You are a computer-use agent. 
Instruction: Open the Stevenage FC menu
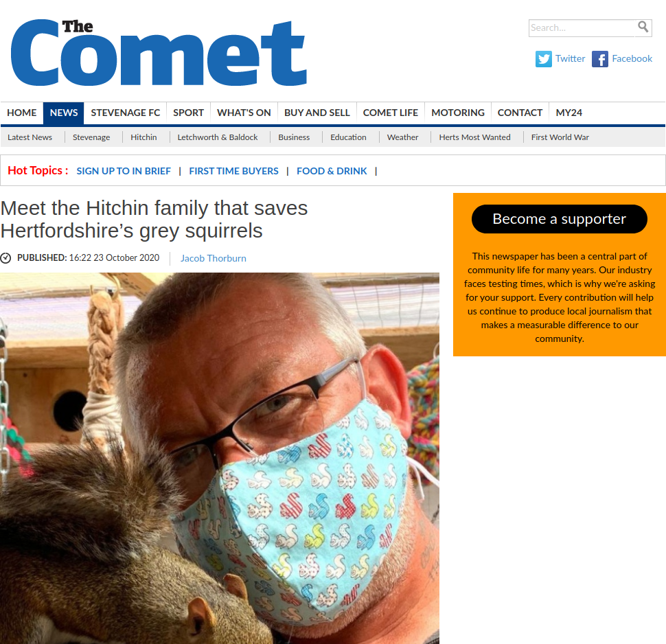click(125, 113)
